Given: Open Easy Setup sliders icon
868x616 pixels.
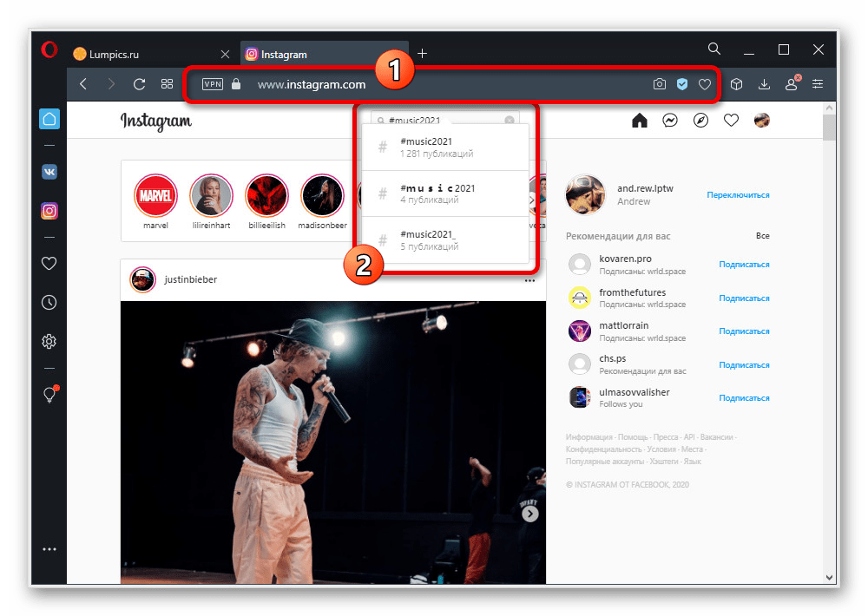Looking at the screenshot, I should pyautogui.click(x=818, y=84).
